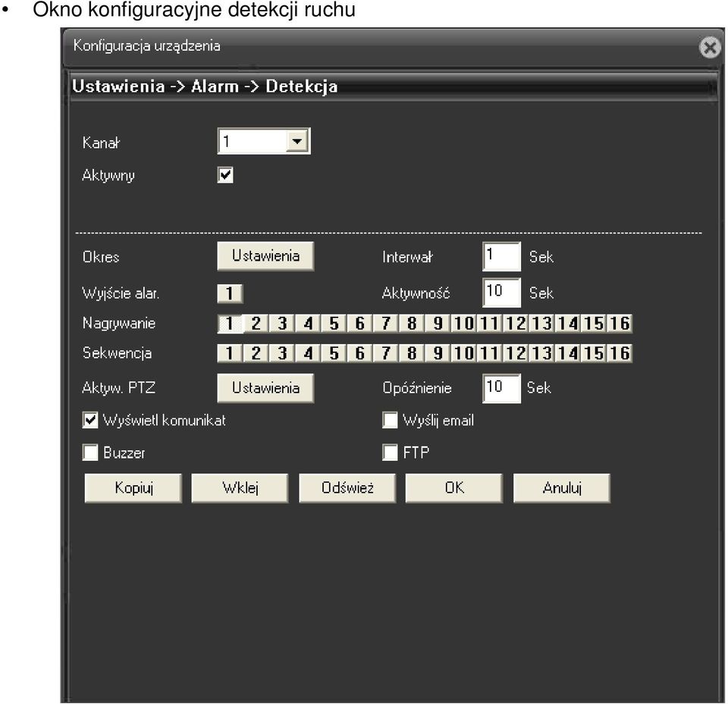The height and width of the screenshot is (704, 728).
Task: Toggle Nagrywanie channel 16
Action: pos(620,324)
